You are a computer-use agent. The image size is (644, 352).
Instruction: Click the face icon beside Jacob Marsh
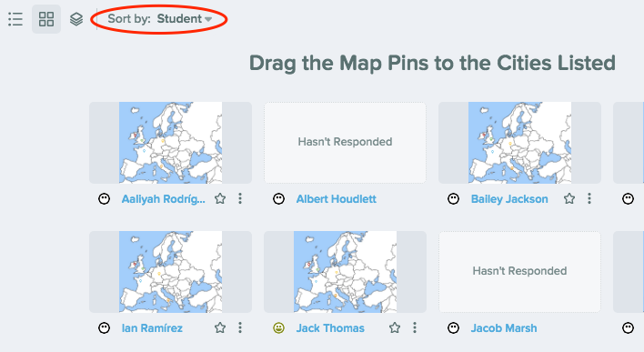[453, 327]
